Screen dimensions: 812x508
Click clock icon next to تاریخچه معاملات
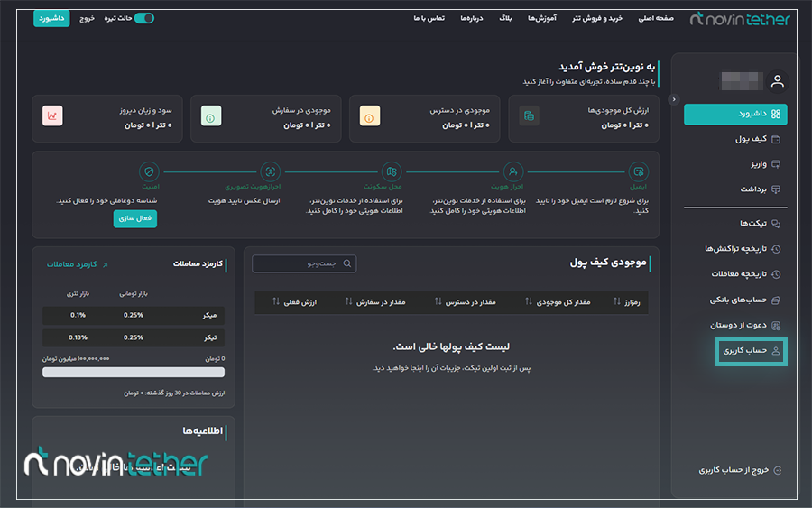pyautogui.click(x=776, y=274)
